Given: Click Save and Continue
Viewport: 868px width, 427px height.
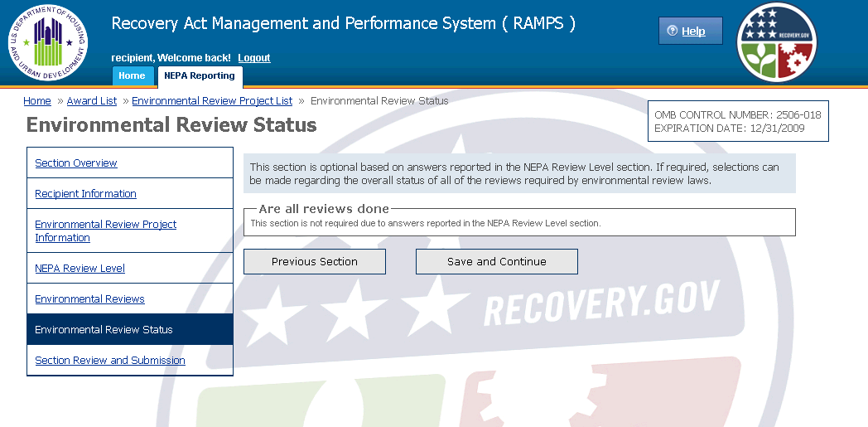Looking at the screenshot, I should [496, 262].
